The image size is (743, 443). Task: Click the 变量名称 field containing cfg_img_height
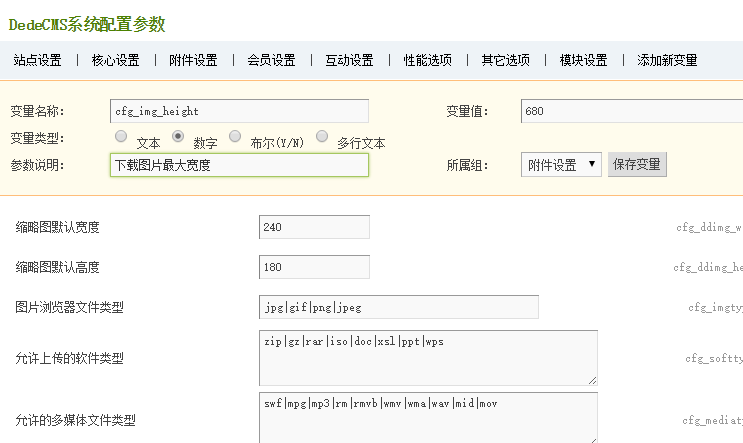(239, 111)
